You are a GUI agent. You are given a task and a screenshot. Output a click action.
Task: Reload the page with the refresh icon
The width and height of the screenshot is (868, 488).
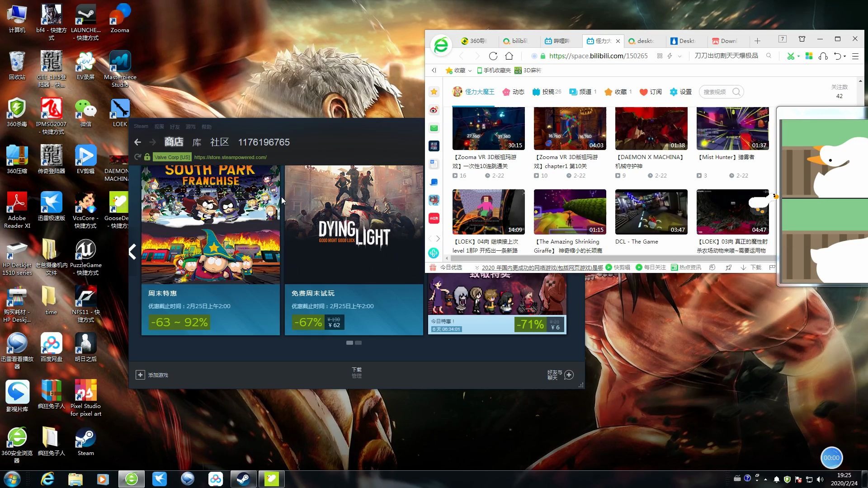[493, 56]
